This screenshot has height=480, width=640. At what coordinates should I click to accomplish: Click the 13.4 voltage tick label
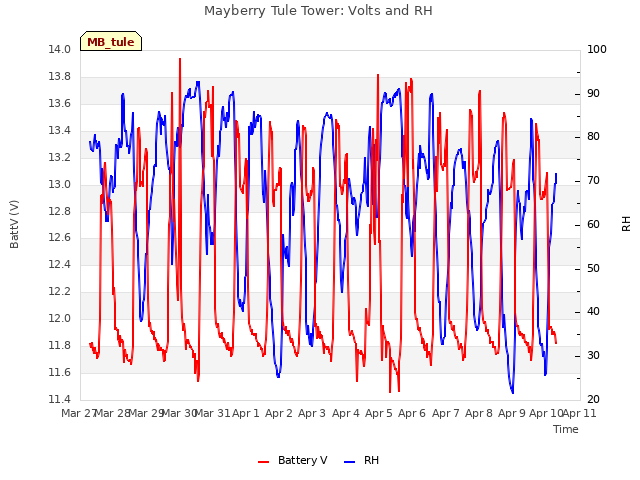(59, 130)
